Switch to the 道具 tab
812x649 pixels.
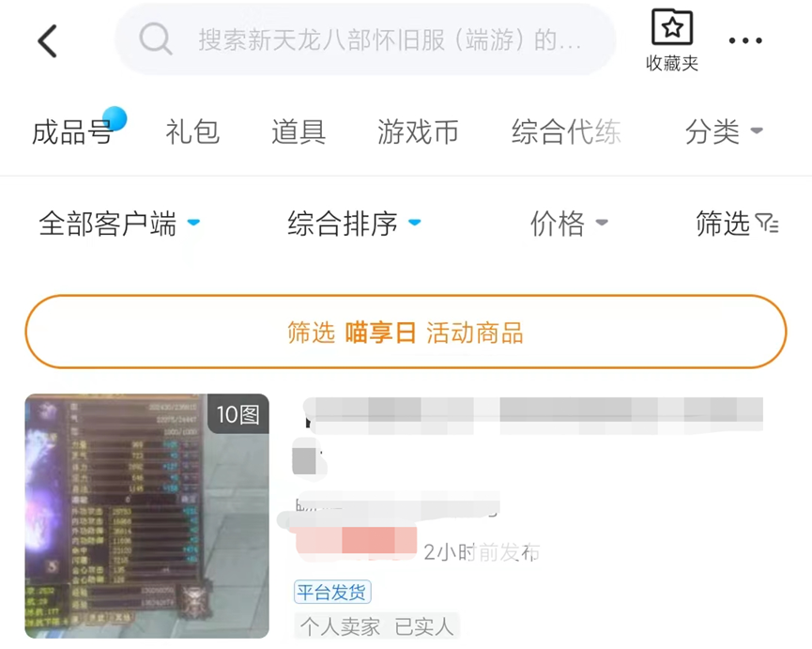point(299,131)
